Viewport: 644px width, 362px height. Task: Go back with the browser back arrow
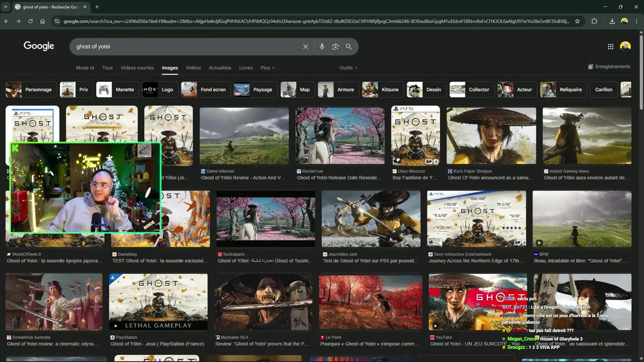coord(6,21)
